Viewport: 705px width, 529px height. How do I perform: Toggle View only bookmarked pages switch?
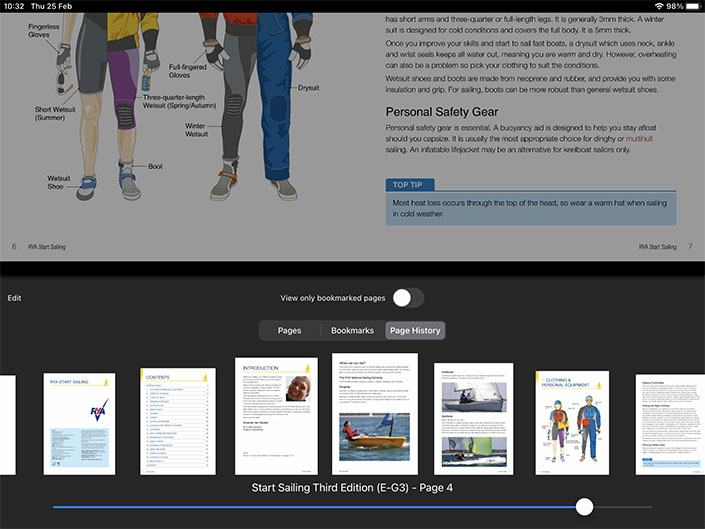[408, 298]
